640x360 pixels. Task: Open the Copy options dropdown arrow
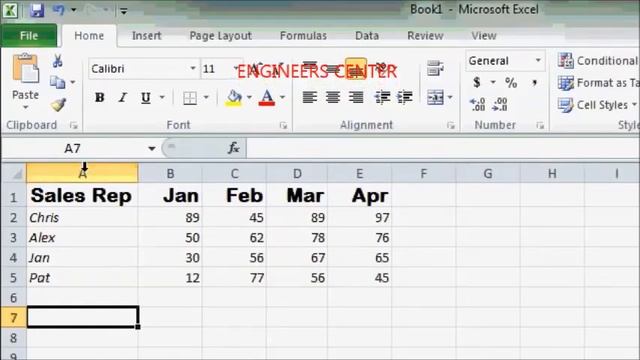(x=73, y=82)
